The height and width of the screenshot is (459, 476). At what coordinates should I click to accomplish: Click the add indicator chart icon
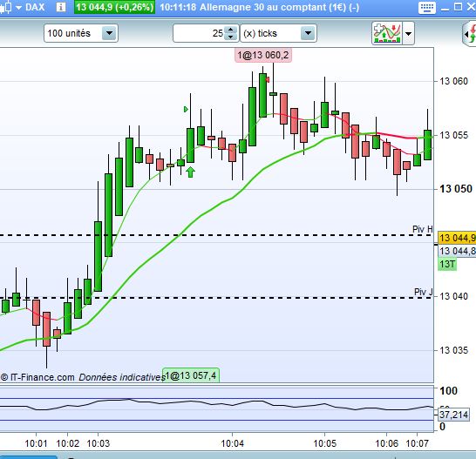coord(387,33)
